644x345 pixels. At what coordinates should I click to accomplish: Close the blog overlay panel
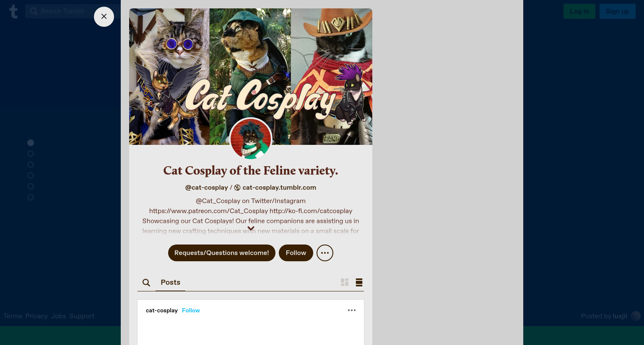(x=104, y=17)
